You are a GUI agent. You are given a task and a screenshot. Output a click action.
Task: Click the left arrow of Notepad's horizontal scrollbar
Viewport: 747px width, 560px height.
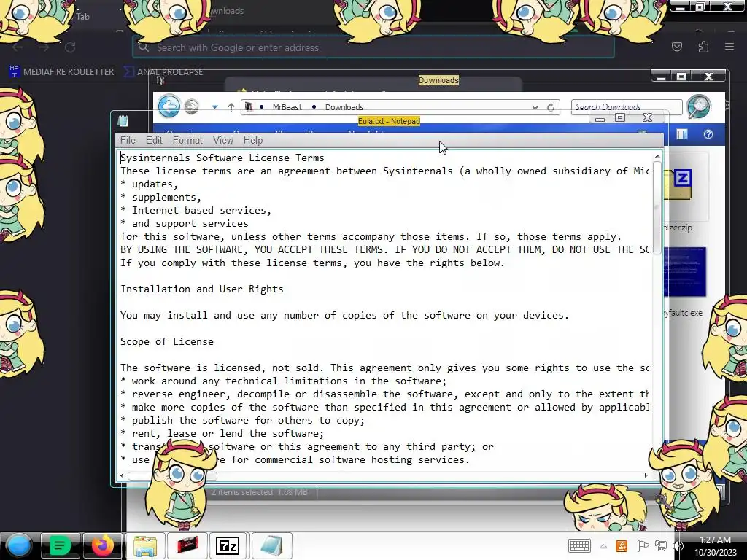tap(123, 475)
